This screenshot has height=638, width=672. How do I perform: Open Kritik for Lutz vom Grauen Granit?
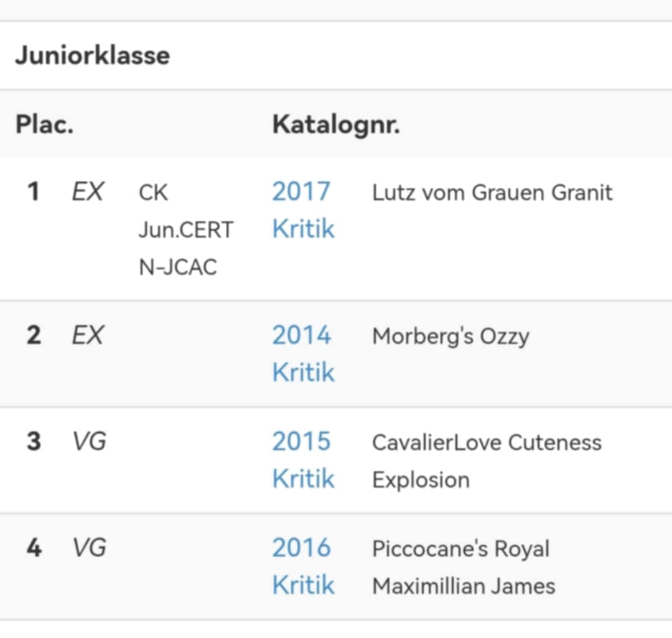click(x=303, y=229)
